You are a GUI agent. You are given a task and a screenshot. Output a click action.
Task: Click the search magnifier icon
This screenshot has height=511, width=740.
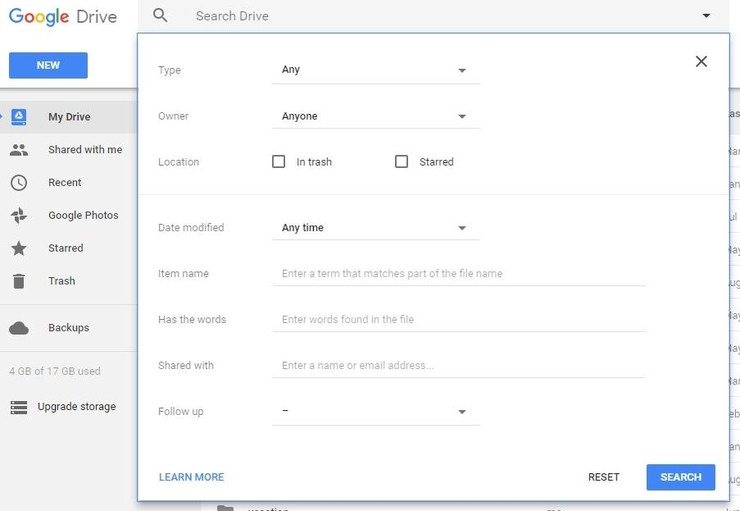pyautogui.click(x=160, y=16)
